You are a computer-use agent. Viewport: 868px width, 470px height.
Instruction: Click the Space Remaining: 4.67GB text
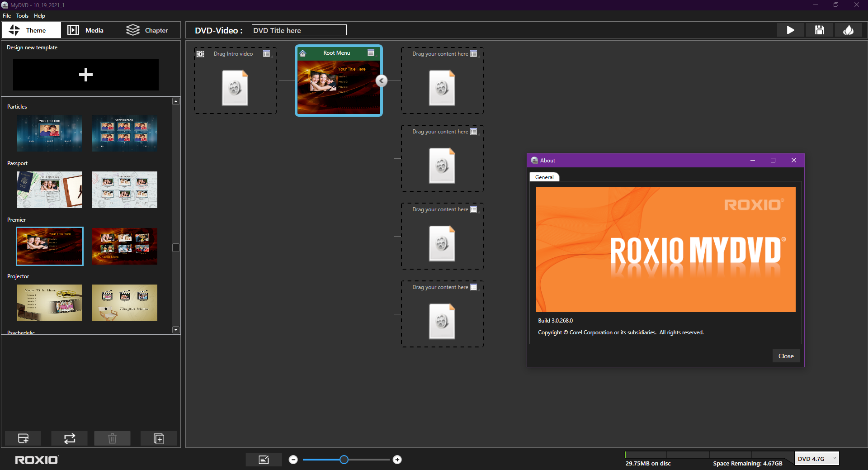(748, 463)
